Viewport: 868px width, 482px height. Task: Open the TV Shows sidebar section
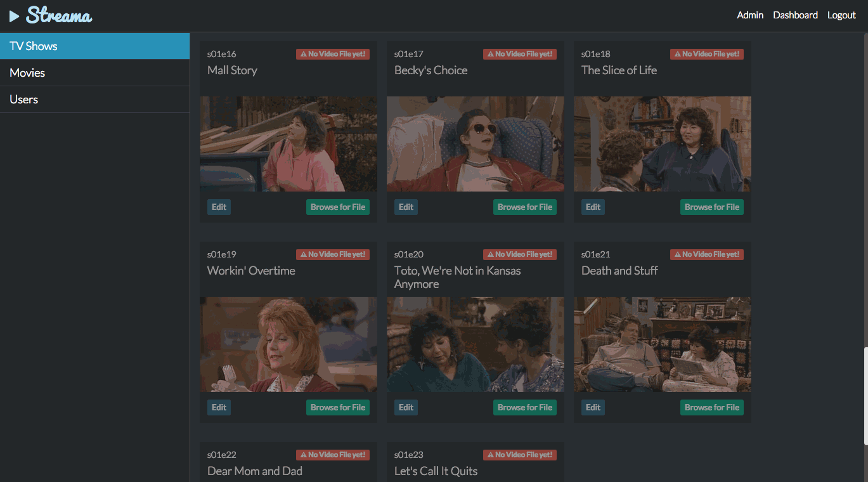click(x=94, y=46)
